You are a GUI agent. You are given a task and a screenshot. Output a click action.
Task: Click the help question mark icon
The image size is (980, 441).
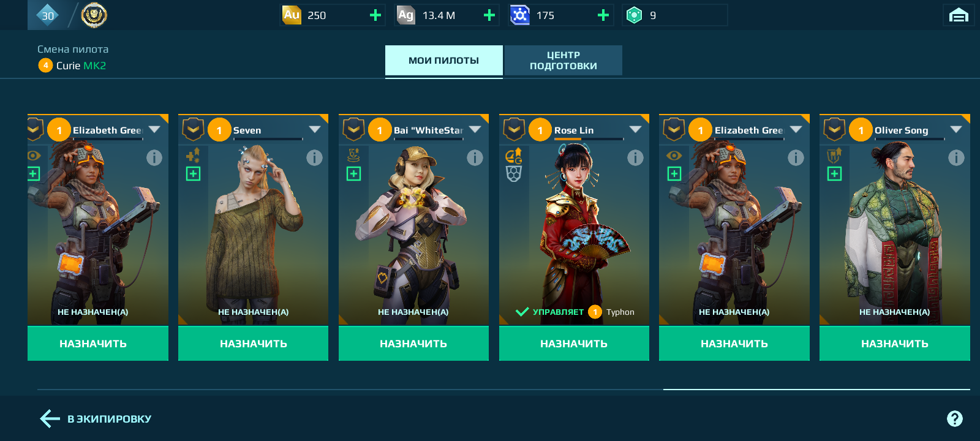coord(954,419)
